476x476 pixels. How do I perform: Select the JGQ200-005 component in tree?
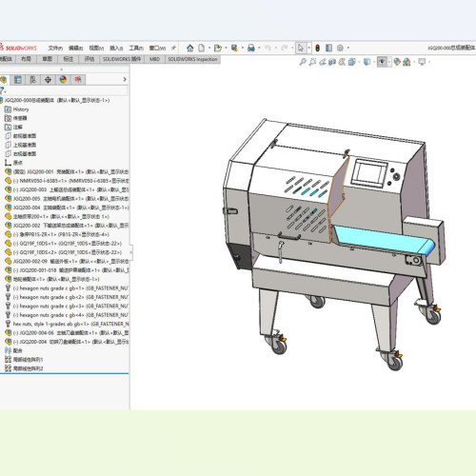[x=67, y=199]
